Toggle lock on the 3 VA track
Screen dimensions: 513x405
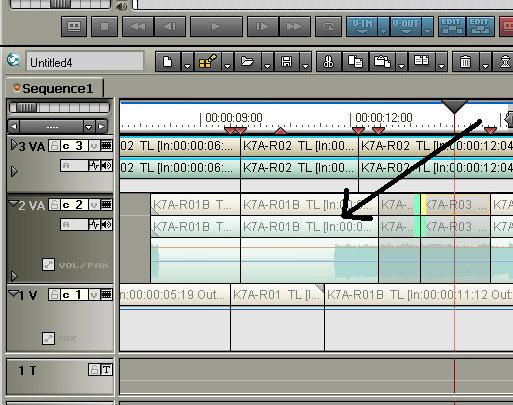(54, 146)
